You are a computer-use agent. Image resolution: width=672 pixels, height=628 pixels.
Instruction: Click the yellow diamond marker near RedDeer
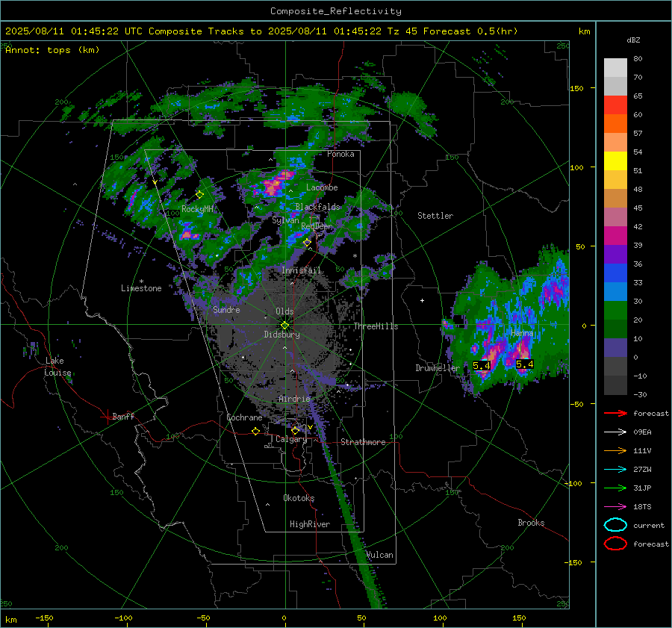[x=307, y=243]
